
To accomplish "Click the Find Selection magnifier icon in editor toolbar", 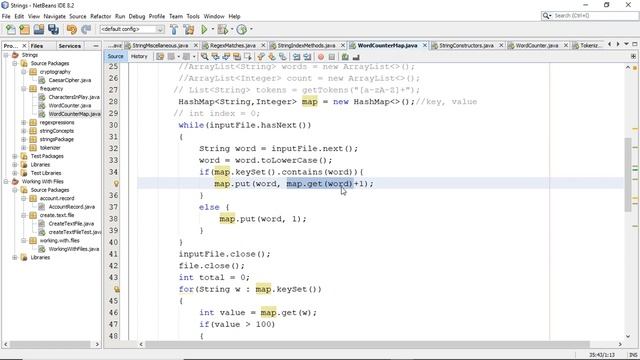I will tap(204, 57).
